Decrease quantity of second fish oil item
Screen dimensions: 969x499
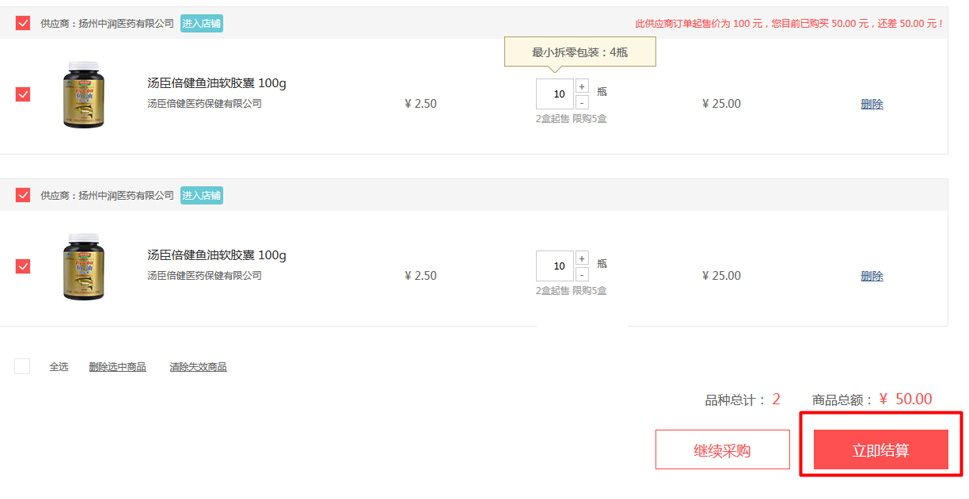point(582,274)
